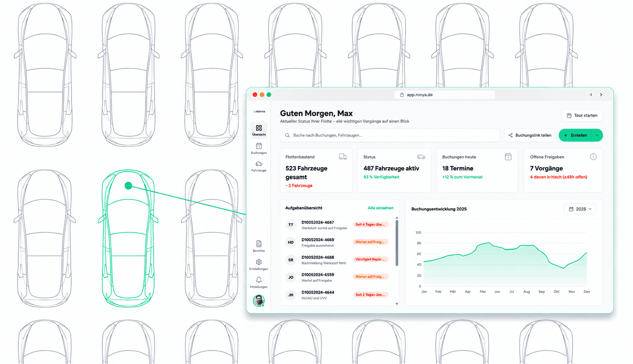Open task D10052024-4669
The height and width of the screenshot is (364, 633).
[318, 240]
